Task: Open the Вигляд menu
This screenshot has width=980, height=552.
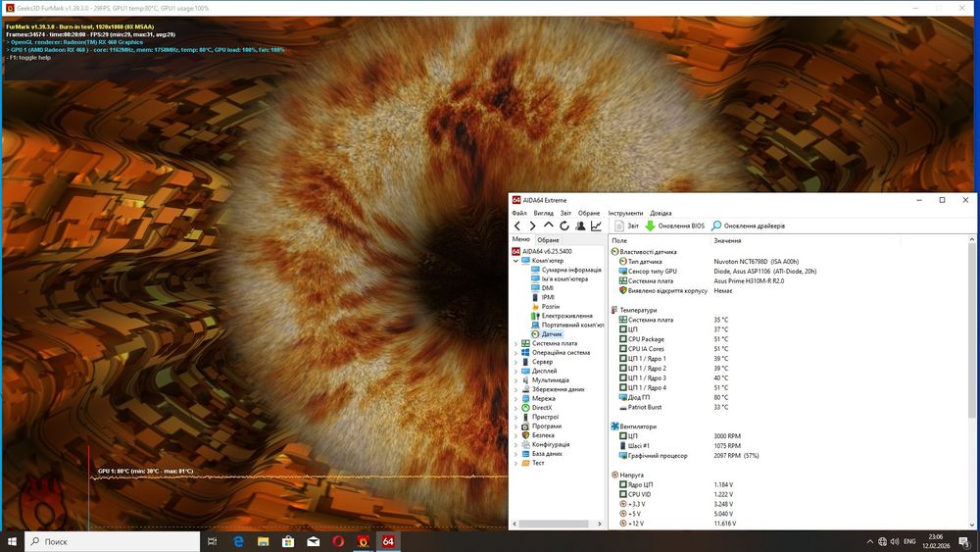Action: [x=543, y=213]
